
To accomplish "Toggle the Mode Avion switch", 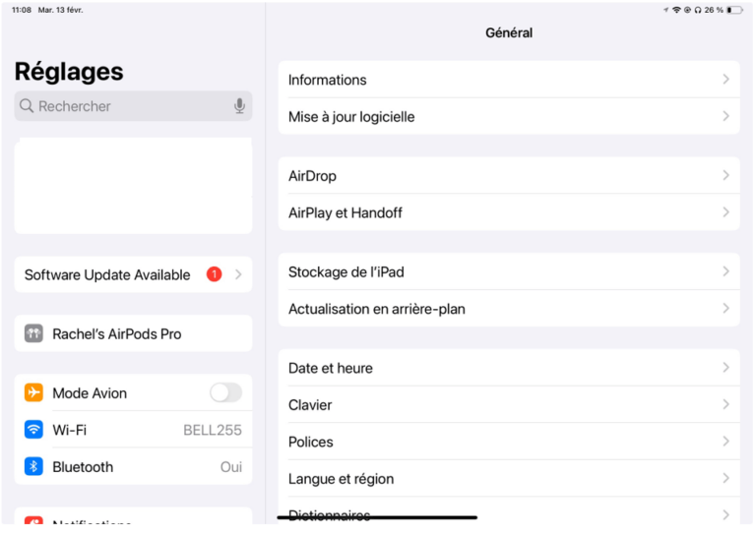I will coord(225,393).
